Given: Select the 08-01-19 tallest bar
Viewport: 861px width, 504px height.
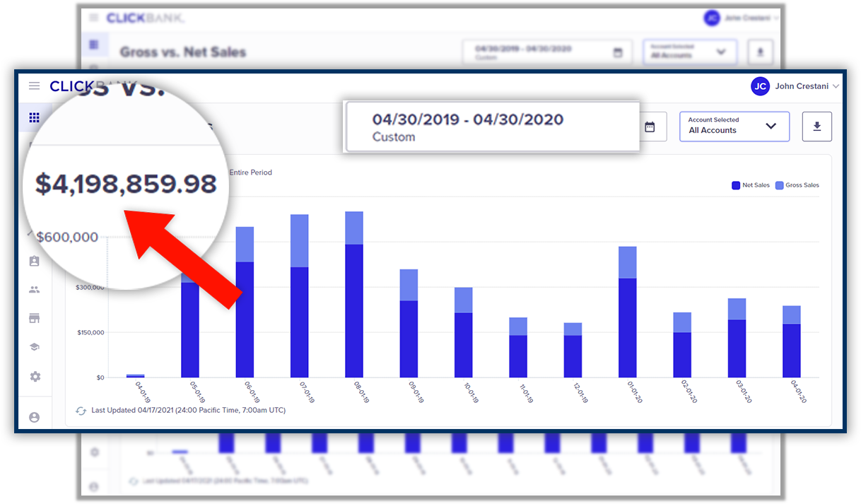Looking at the screenshot, I should tap(354, 294).
